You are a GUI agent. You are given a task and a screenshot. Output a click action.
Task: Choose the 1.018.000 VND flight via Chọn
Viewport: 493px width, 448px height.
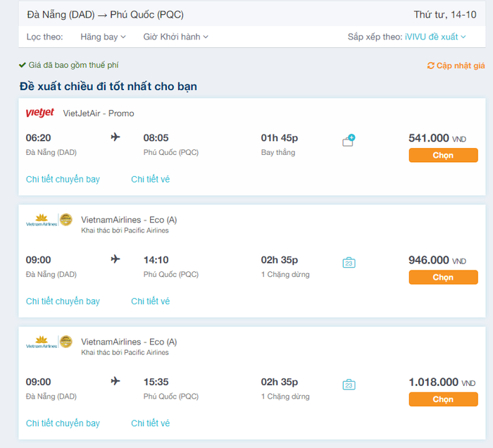click(x=443, y=399)
